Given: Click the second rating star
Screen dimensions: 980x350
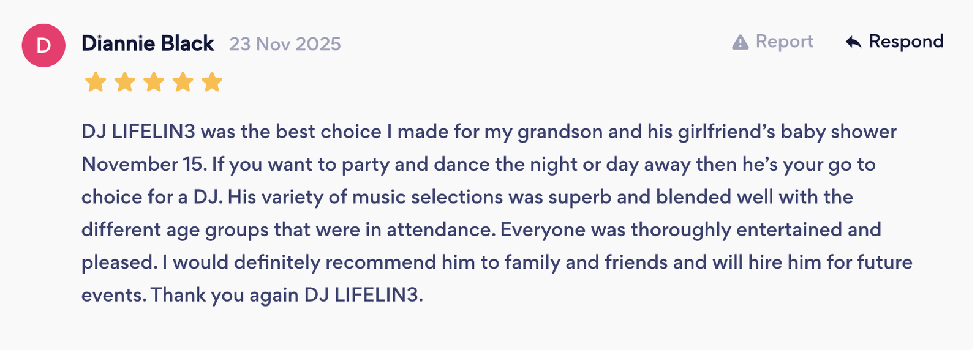Looking at the screenshot, I should click(x=125, y=82).
